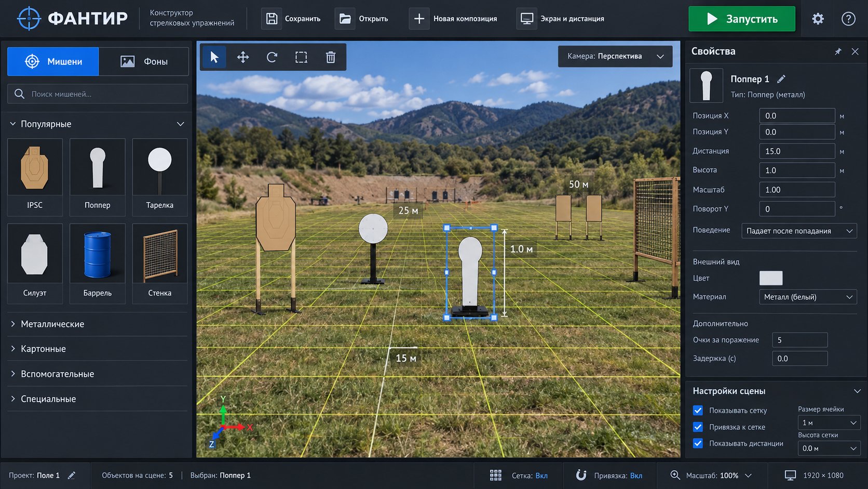Activate the rotate tool icon

tap(272, 57)
